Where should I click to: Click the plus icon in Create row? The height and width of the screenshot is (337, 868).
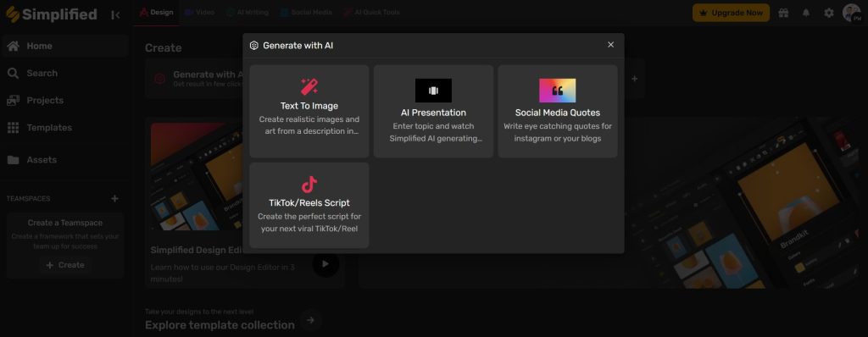click(634, 79)
